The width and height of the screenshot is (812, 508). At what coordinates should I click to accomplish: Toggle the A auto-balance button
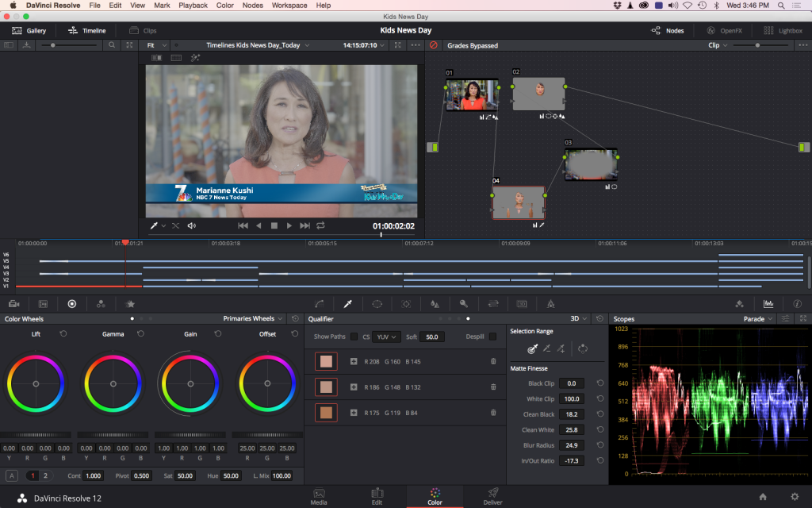12,475
